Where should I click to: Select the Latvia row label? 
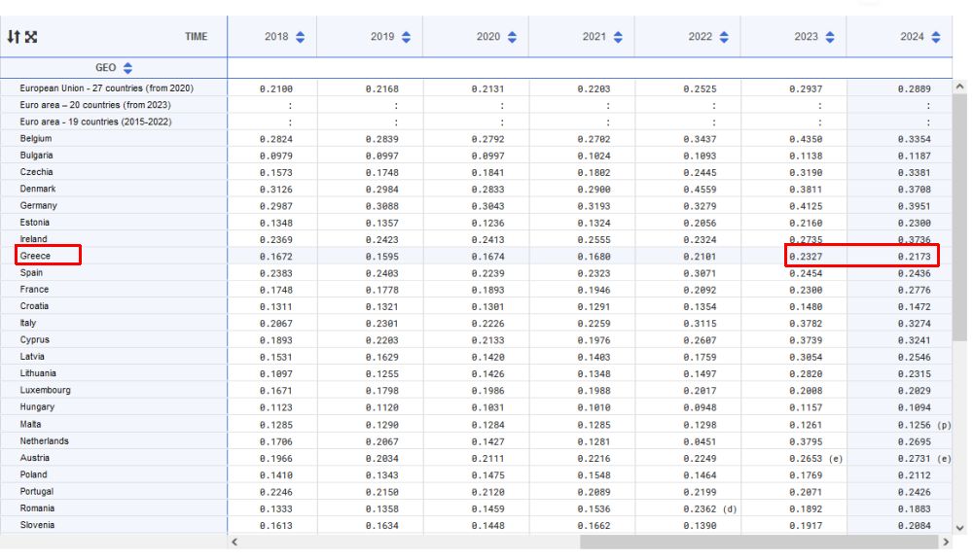coord(32,356)
